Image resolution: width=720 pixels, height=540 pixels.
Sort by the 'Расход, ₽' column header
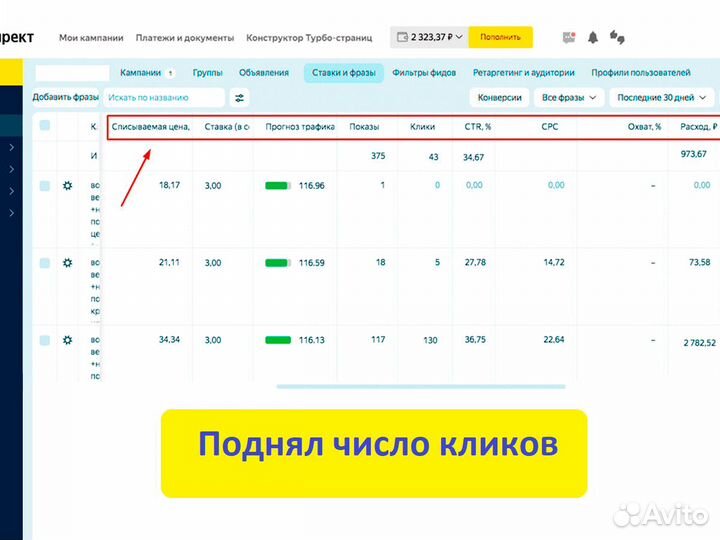698,127
